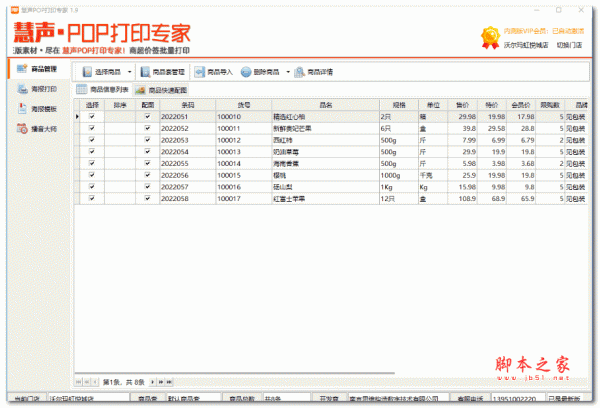This screenshot has height=408, width=600.
Task: Select the row indicator arrow of first row
Action: (77, 116)
